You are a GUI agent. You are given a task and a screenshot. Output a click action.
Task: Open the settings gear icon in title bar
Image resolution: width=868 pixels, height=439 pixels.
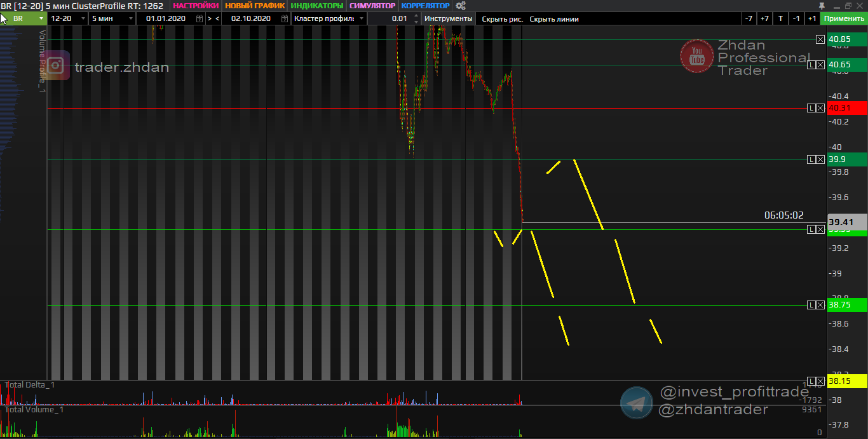461,6
